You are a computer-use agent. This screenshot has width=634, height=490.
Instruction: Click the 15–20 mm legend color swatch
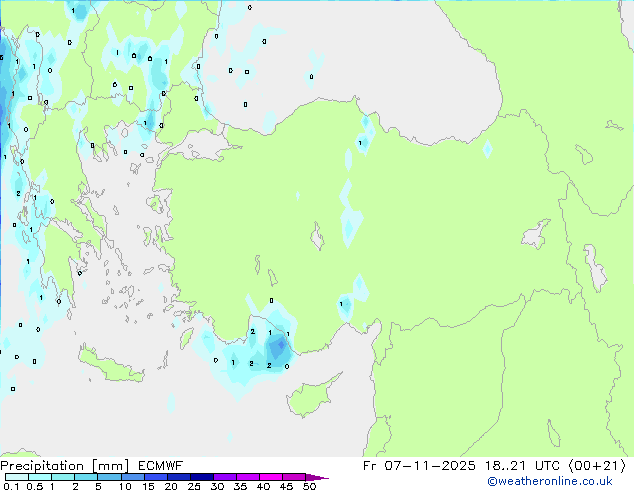tap(155, 477)
